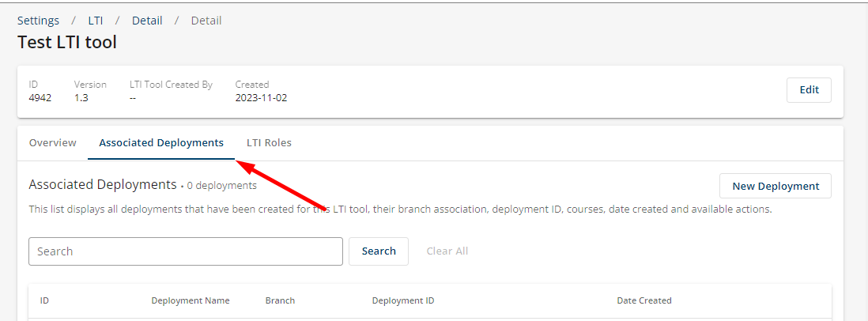Focus the deployments Search input field

tap(186, 251)
